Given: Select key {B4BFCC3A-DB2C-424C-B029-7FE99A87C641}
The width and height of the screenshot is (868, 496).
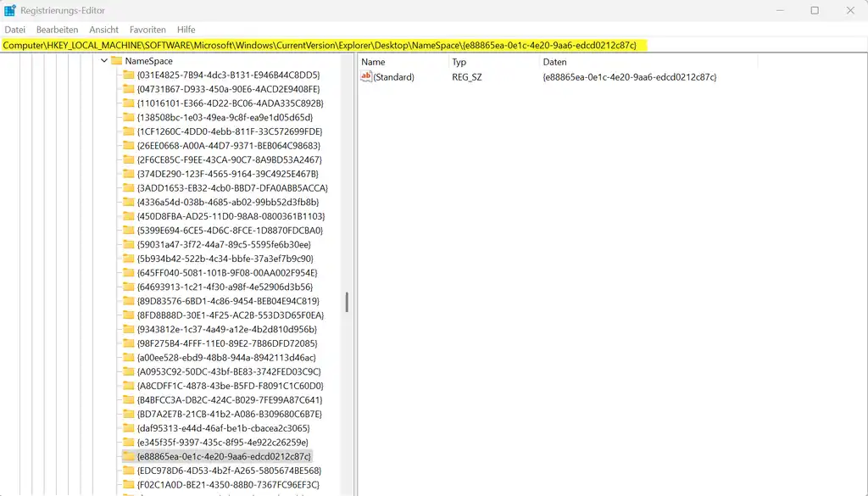Looking at the screenshot, I should click(229, 399).
